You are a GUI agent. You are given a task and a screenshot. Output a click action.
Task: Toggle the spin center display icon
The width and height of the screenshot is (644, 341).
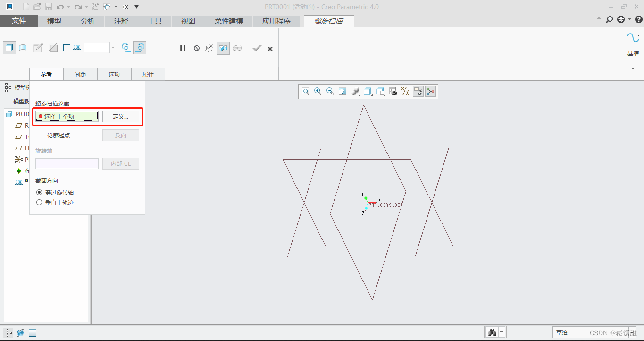[x=430, y=92]
